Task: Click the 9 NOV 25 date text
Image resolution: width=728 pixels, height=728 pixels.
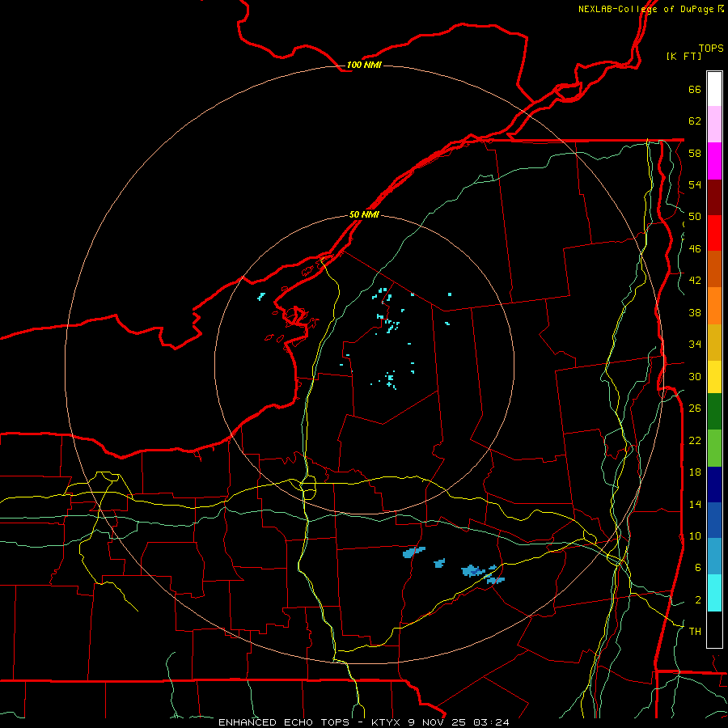Action: coord(438,722)
